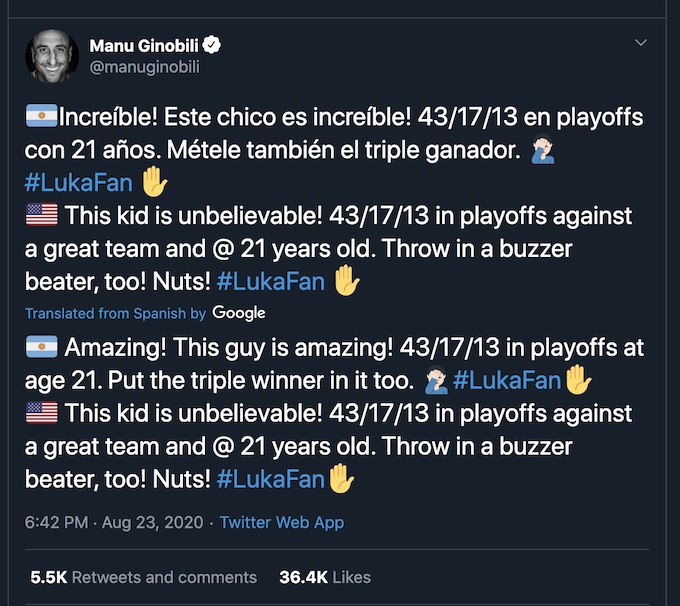Click 'Translated from Spanish by' link

tap(115, 313)
